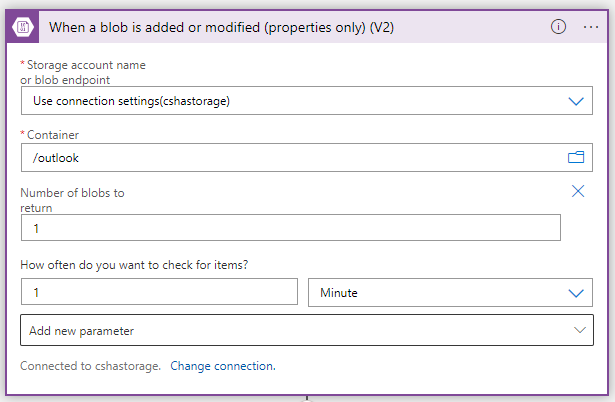Screen dimensions: 615x402
Task: Click the Use connection settings(cshastorage) field
Action: [290, 101]
